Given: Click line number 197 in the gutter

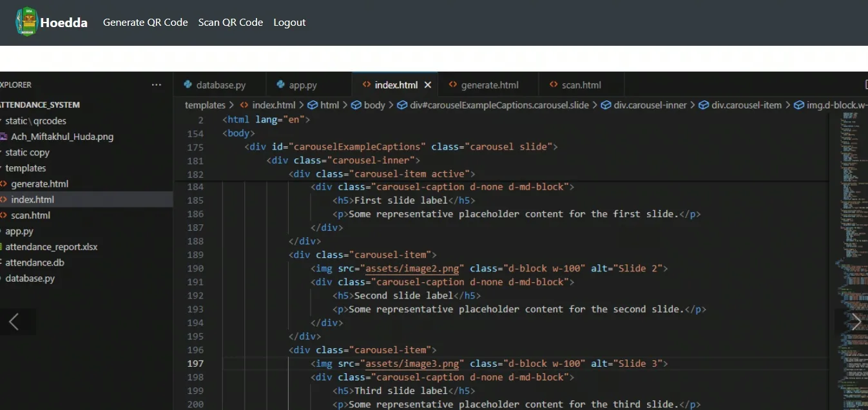Looking at the screenshot, I should [195, 364].
